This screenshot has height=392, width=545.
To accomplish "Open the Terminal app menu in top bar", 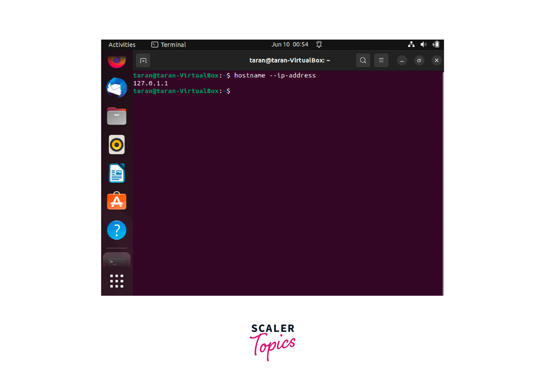I will tap(169, 45).
